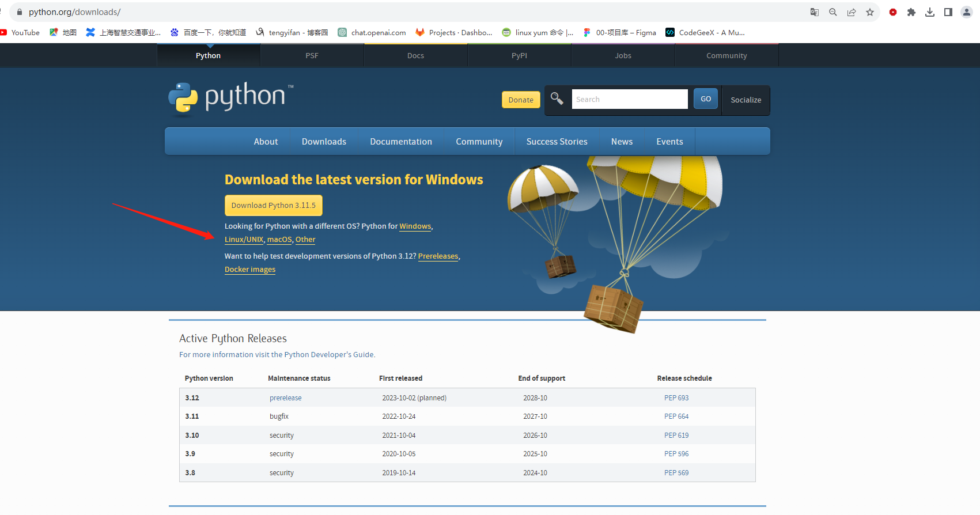Open the 上海智慧交通事业 bookmark
The width and height of the screenshot is (980, 515).
coord(123,33)
